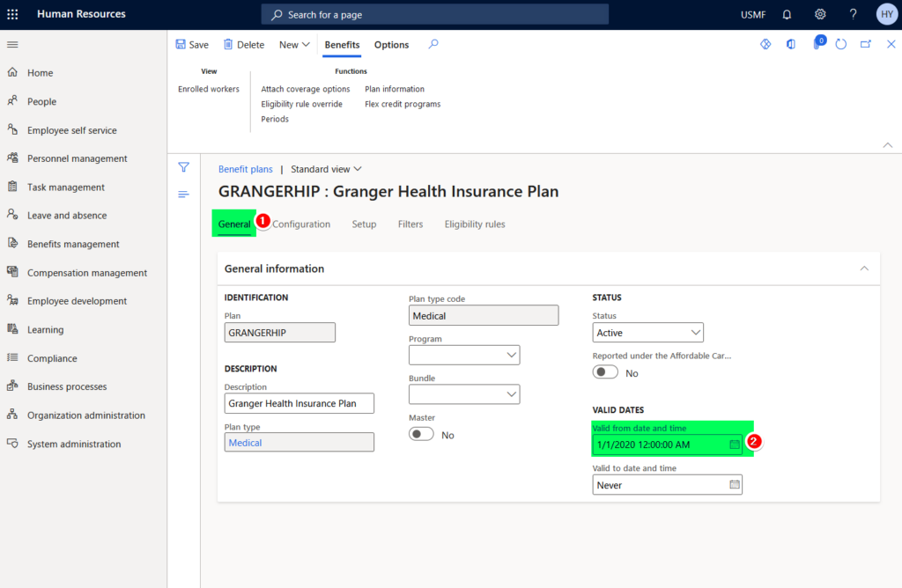The height and width of the screenshot is (588, 902).
Task: Open the messages icon with 0 badge
Action: [x=818, y=43]
